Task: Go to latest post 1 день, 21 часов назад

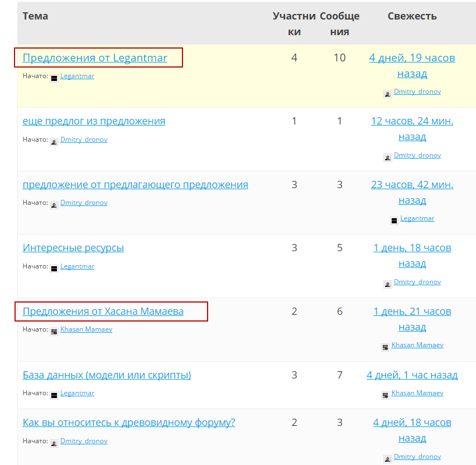Action: pyautogui.click(x=412, y=319)
